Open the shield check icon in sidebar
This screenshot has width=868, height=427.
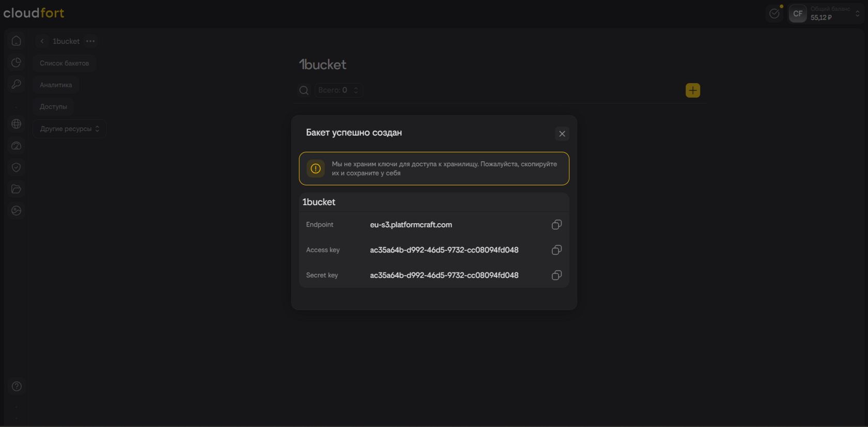click(x=17, y=167)
